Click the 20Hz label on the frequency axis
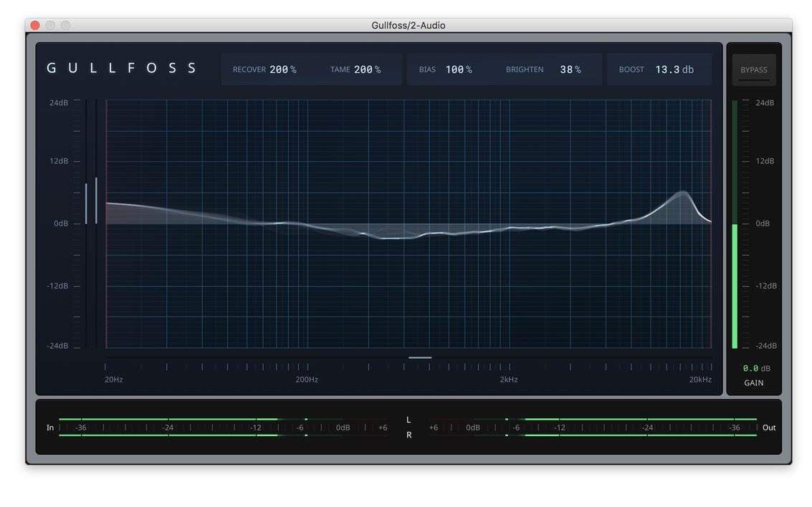Image resolution: width=812 pixels, height=507 pixels. [x=113, y=380]
